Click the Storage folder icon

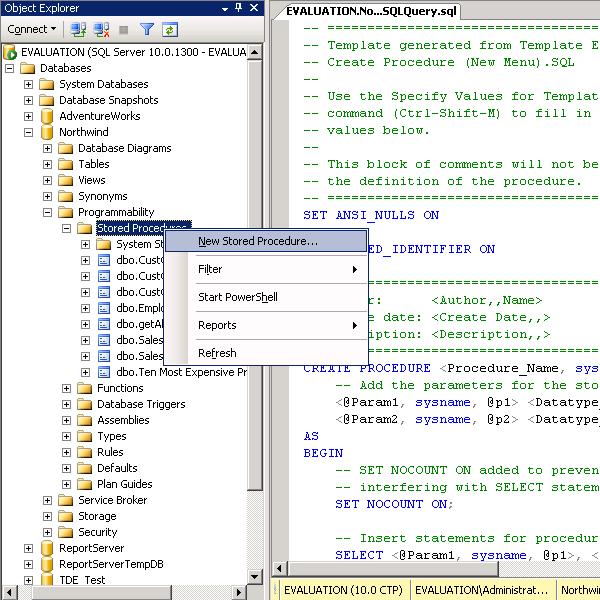tap(65, 517)
